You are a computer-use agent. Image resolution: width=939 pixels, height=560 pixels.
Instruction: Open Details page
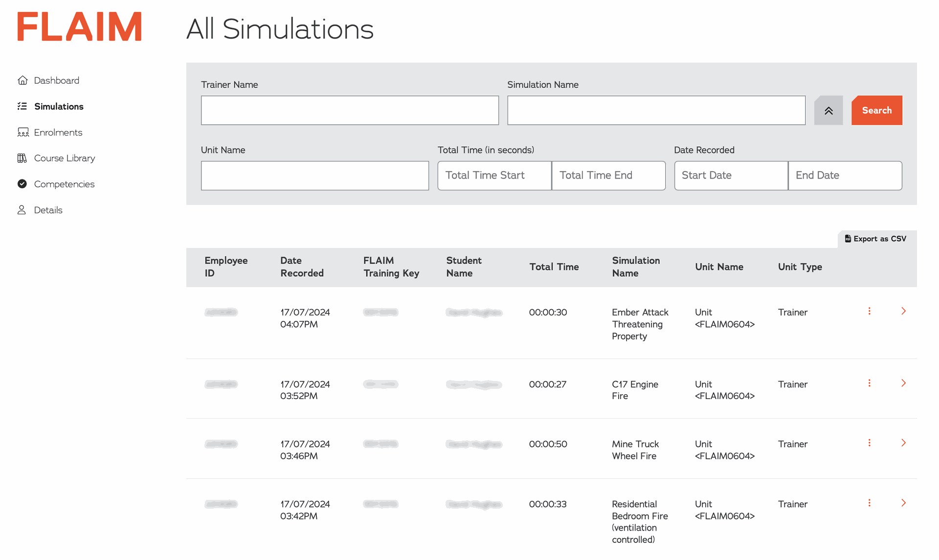pyautogui.click(x=48, y=210)
